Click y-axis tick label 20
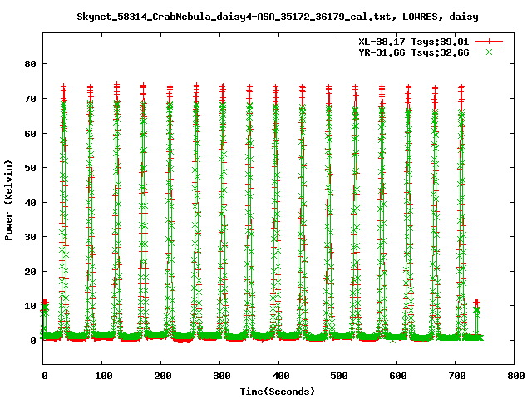This screenshot has height=399, width=532. coord(31,272)
